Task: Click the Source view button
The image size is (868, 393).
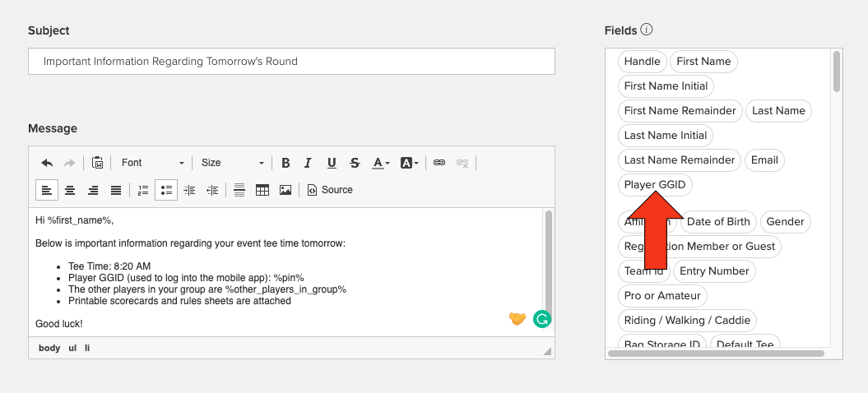Action: 330,190
